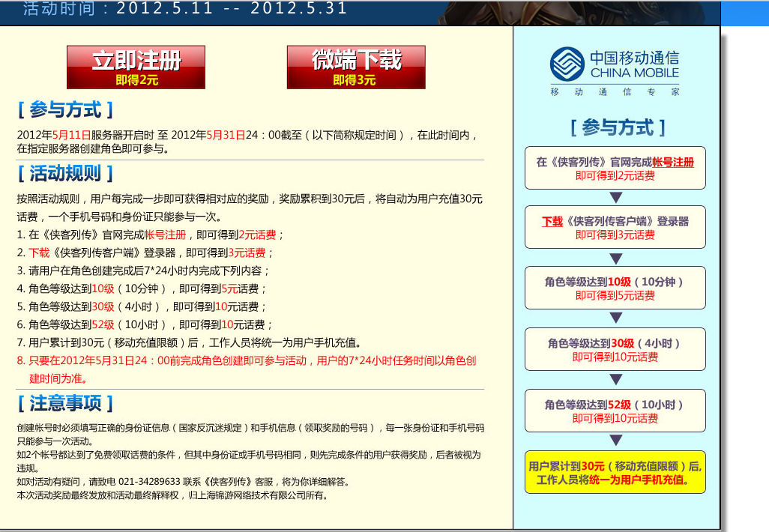Click the red 立即注册 button

pyautogui.click(x=136, y=67)
